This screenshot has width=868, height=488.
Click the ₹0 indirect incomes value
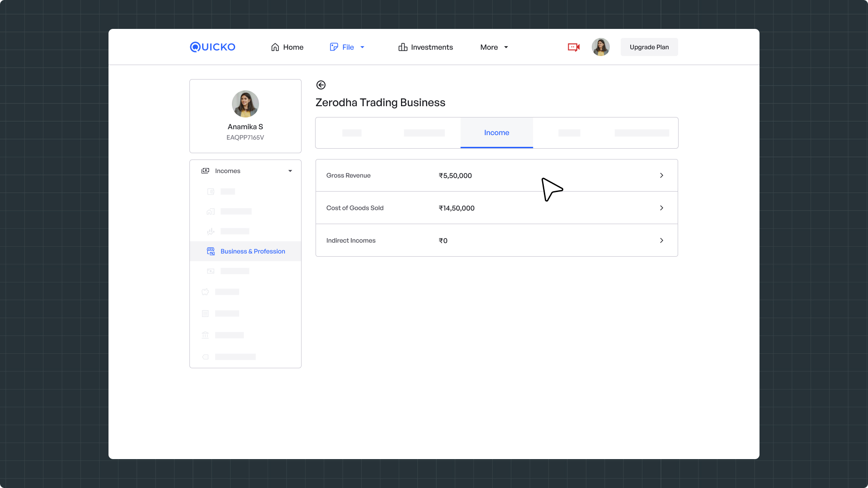point(443,241)
